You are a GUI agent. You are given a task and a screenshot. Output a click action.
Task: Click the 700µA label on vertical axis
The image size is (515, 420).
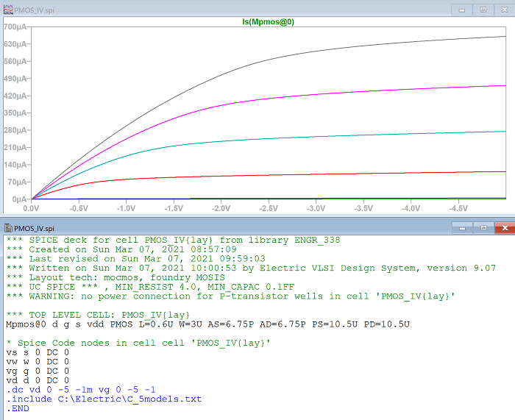click(x=15, y=27)
